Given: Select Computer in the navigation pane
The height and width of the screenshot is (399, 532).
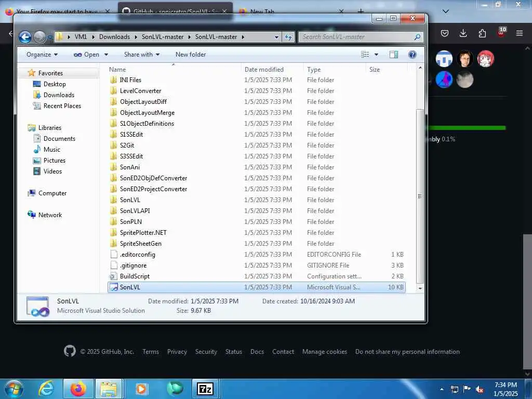Looking at the screenshot, I should [52, 193].
